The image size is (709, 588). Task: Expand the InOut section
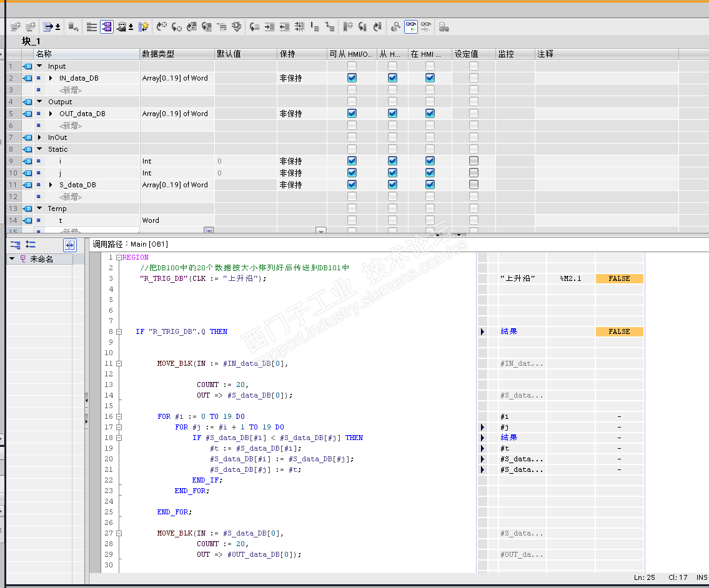click(x=40, y=137)
